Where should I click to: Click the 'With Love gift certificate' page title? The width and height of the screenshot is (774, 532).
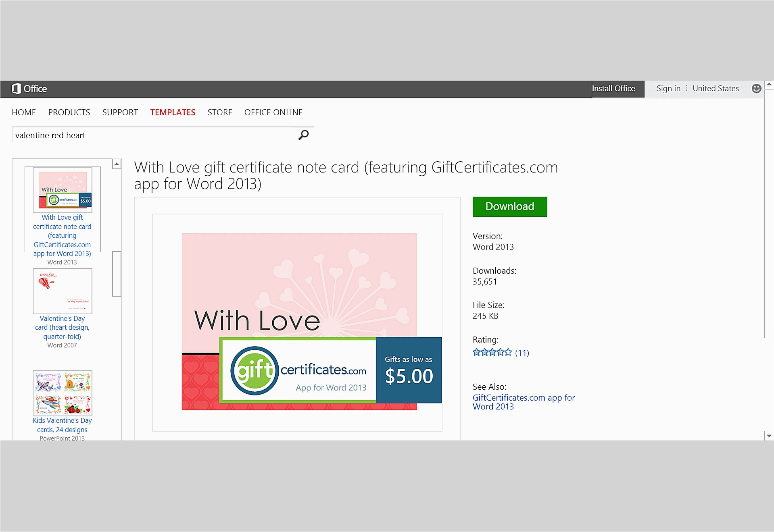click(x=346, y=175)
